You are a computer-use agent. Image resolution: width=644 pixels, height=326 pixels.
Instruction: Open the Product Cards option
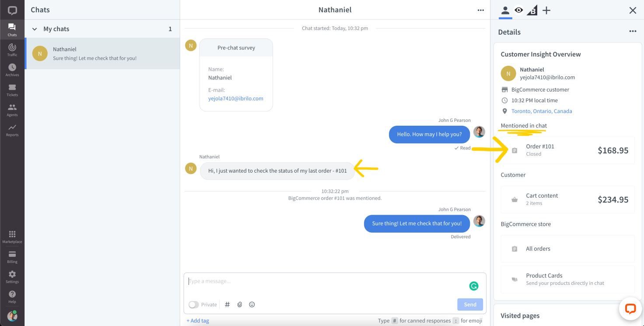(x=567, y=279)
